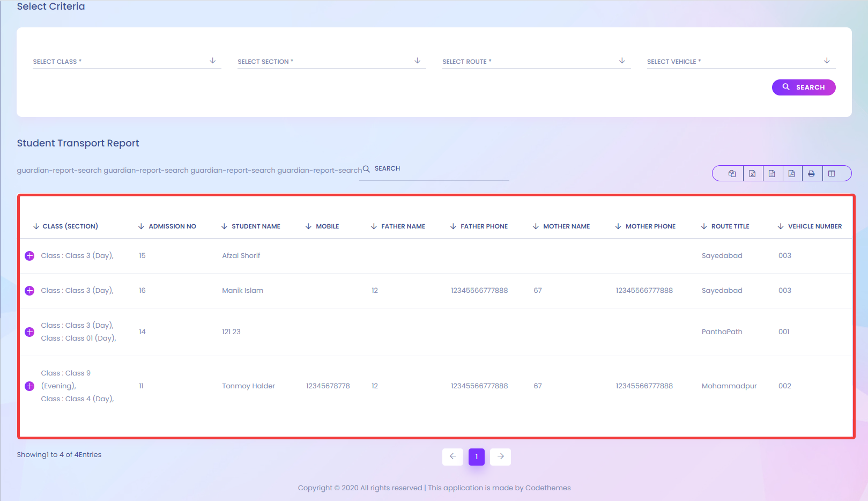Viewport: 868px width, 501px height.
Task: Click student name Afzal Shorif
Action: click(x=241, y=256)
